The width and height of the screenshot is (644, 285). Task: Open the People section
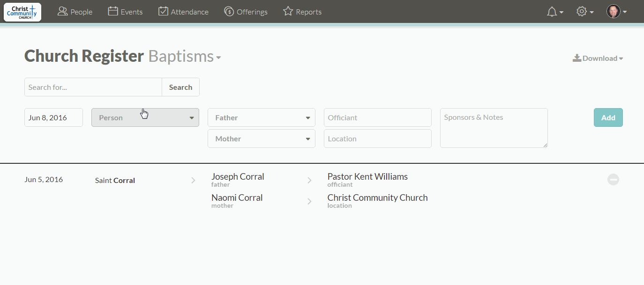[75, 12]
